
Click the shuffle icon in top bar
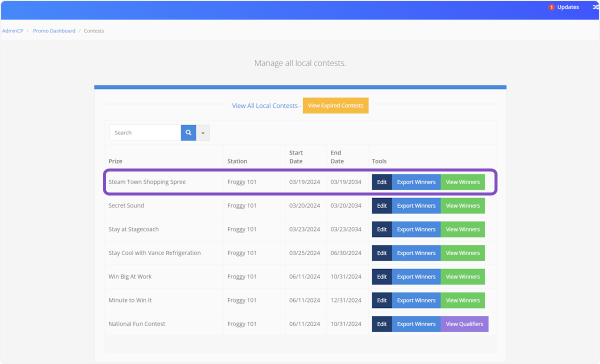(x=595, y=7)
